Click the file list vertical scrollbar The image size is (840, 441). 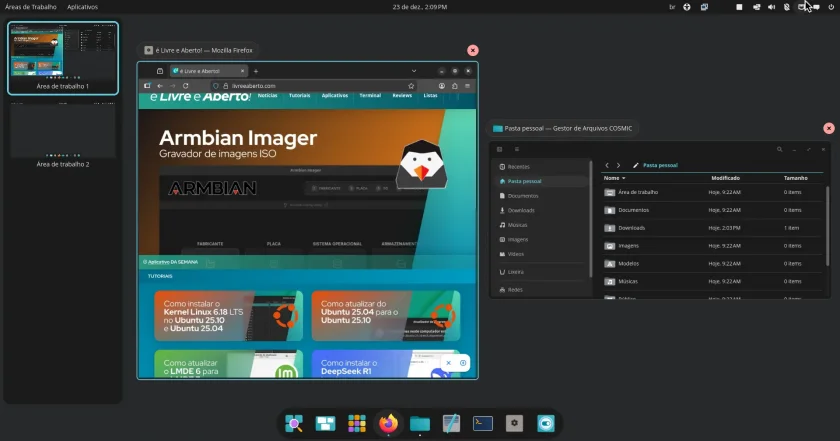click(x=827, y=225)
